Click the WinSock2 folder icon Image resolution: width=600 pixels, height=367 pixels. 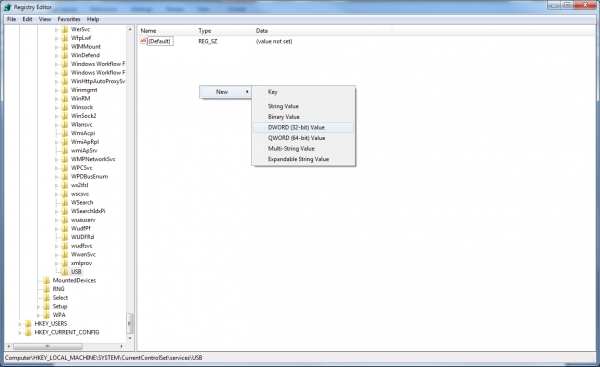(65, 116)
